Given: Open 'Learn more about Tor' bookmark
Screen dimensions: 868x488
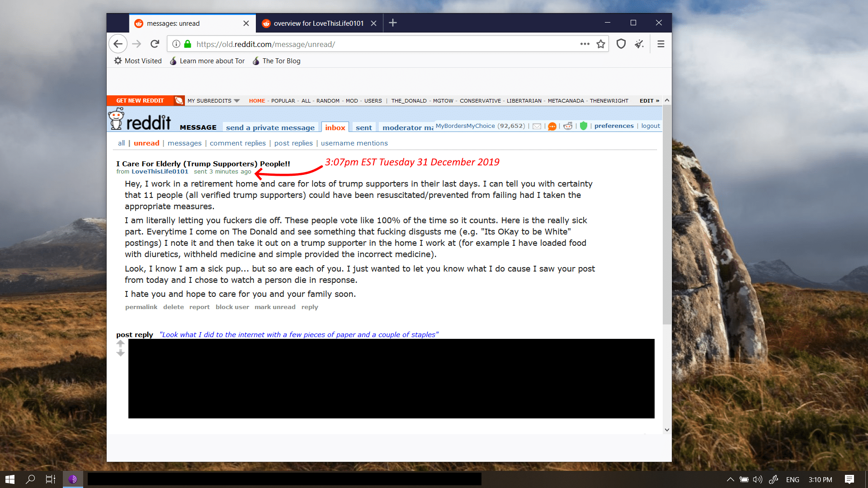Looking at the screenshot, I should pyautogui.click(x=208, y=61).
